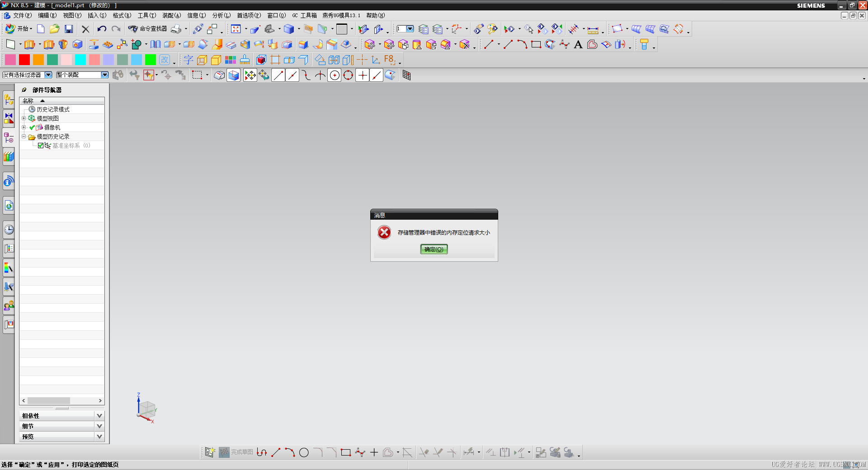
Task: Open the 编辑(E) menu
Action: click(47, 15)
